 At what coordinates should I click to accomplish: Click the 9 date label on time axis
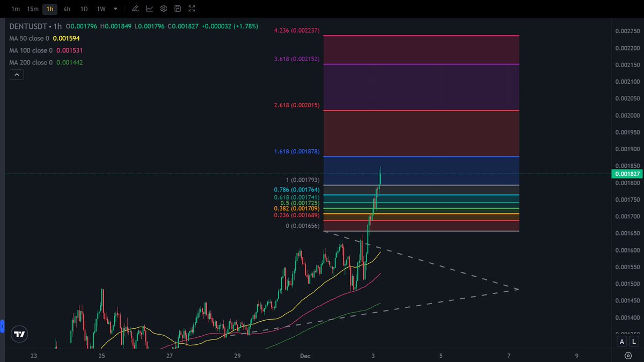[x=577, y=356]
